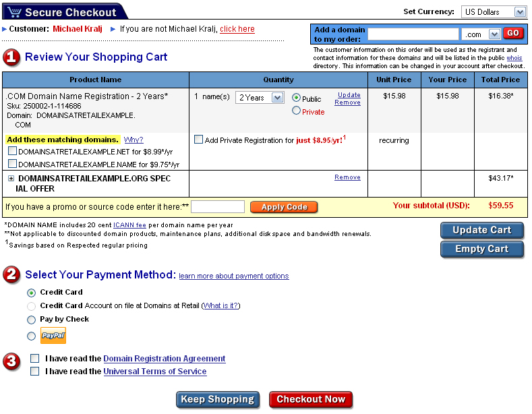Select Credit Card Account on file option

[31, 306]
